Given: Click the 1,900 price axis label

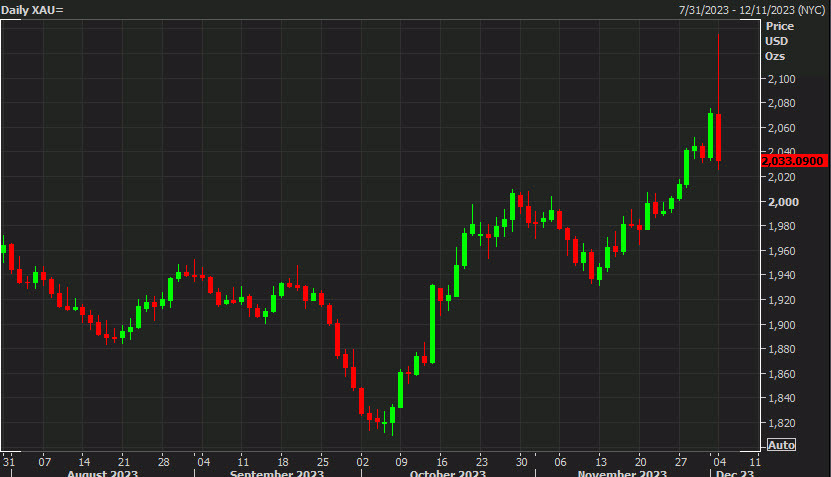Looking at the screenshot, I should [782, 325].
